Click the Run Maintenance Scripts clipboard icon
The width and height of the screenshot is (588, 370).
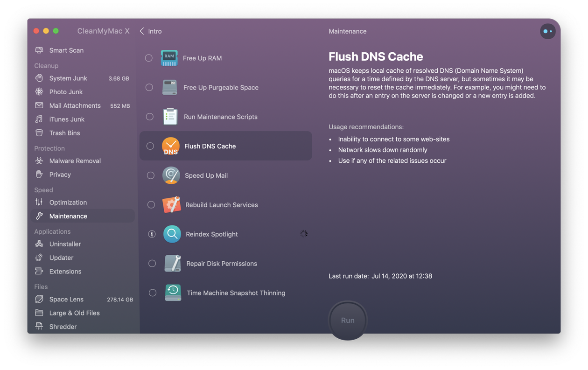(170, 117)
